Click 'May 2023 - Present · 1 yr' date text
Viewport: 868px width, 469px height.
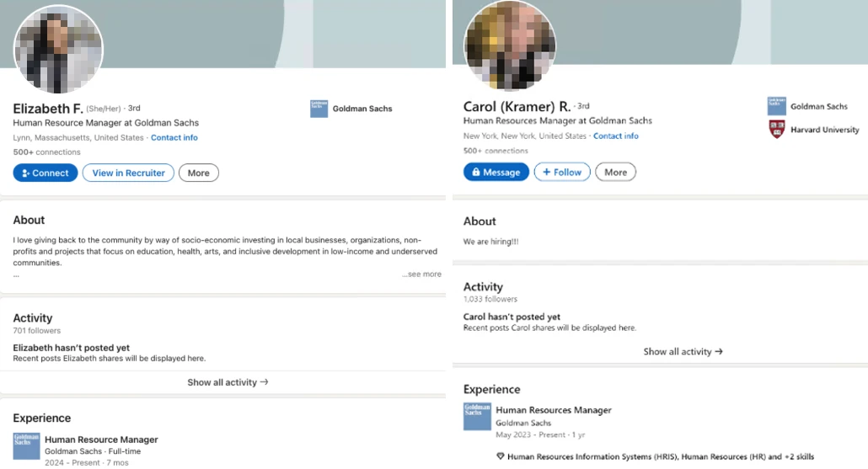coord(540,434)
